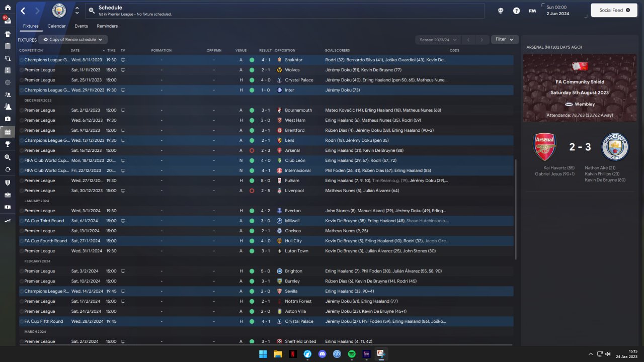644x362 pixels.
Task: Open the Home icon in the sidebar
Action: (x=8, y=8)
